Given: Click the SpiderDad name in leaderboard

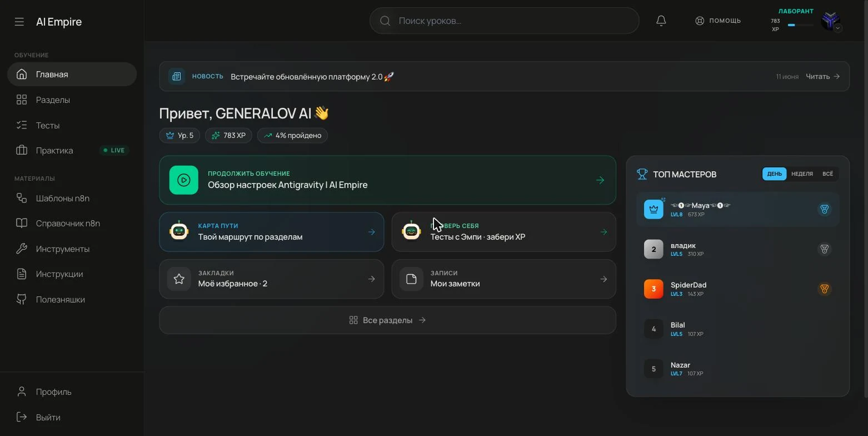Looking at the screenshot, I should click(689, 285).
